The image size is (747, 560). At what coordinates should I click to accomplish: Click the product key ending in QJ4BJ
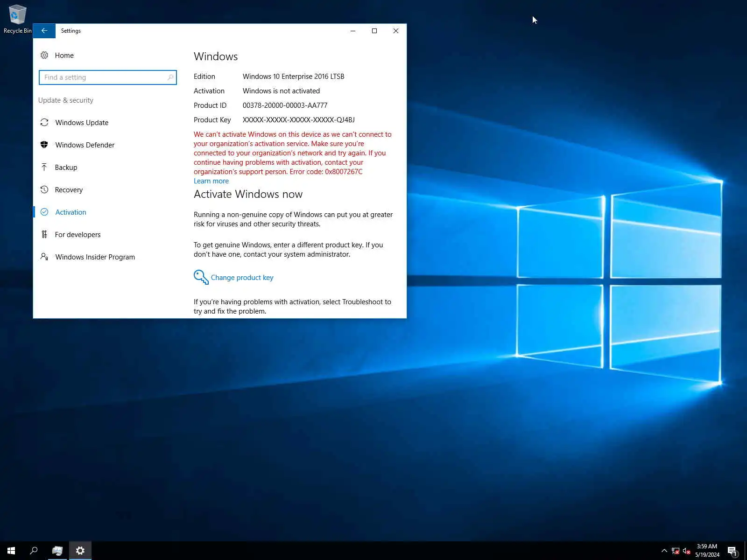click(298, 120)
